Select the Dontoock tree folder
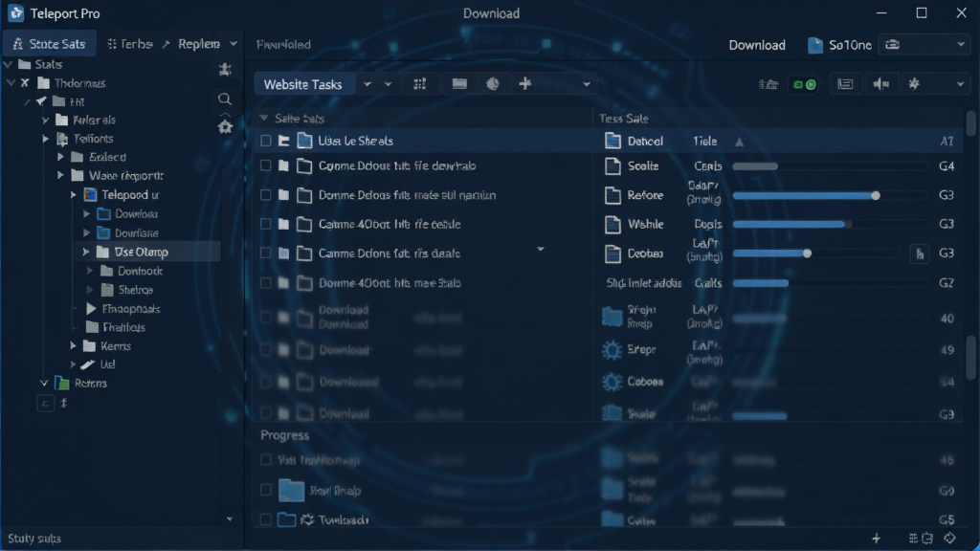This screenshot has height=551, width=980. (x=131, y=271)
